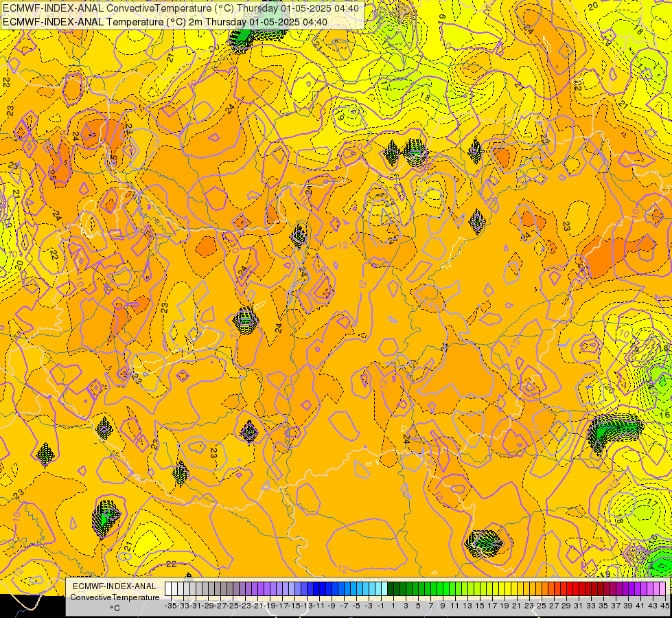Click the 5 legend scale label
Screen dimensions: 672x618
(418, 606)
